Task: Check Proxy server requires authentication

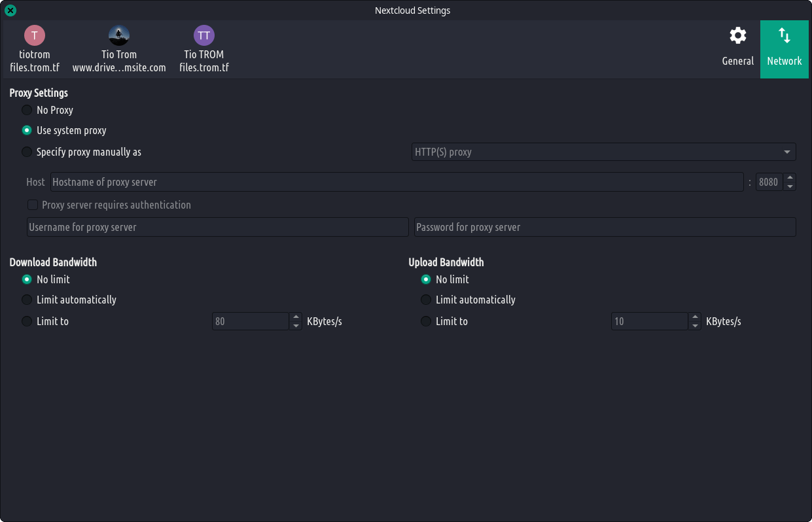Action: (33, 205)
